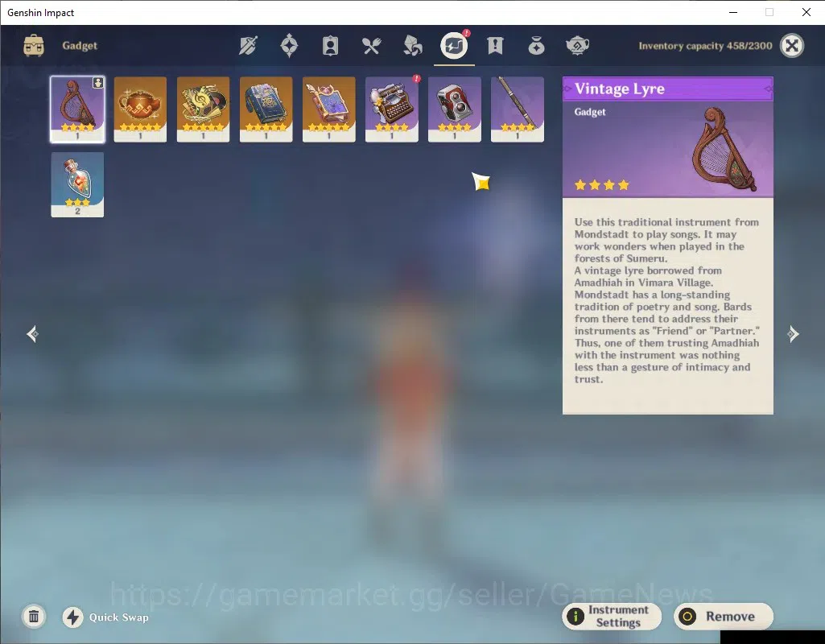Go to previous inventory category arrow
The width and height of the screenshot is (825, 644).
[x=33, y=333]
